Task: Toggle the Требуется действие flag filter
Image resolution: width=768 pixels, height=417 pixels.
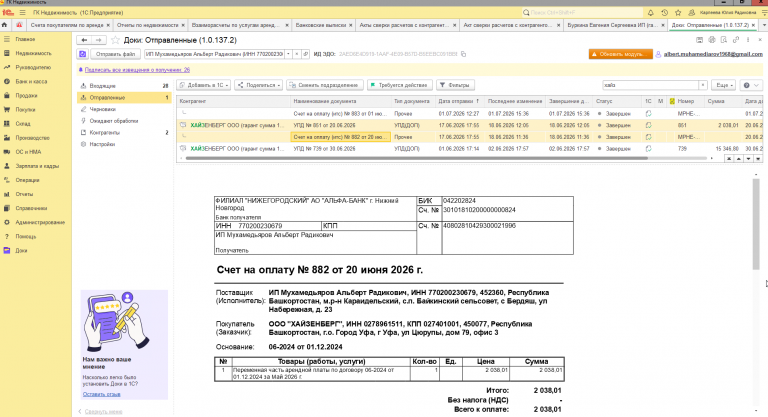Action: pos(400,85)
